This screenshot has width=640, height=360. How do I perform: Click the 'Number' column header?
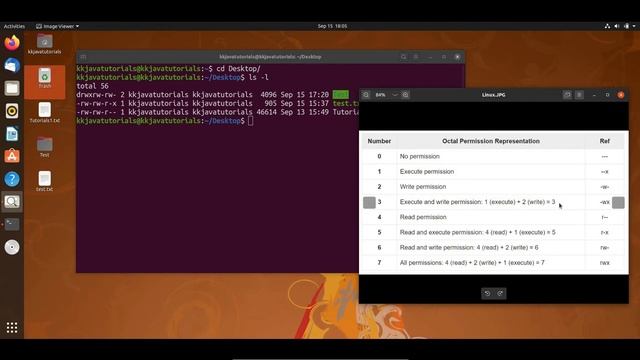click(x=379, y=141)
